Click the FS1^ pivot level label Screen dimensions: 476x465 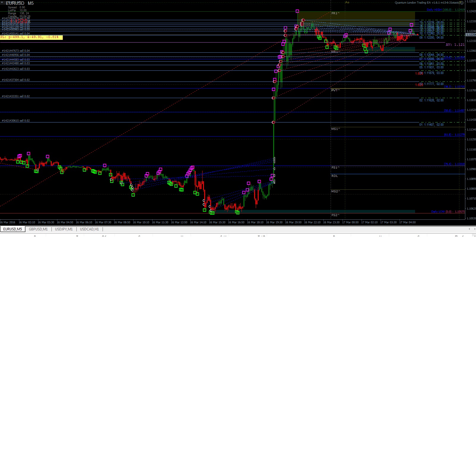tap(335, 168)
